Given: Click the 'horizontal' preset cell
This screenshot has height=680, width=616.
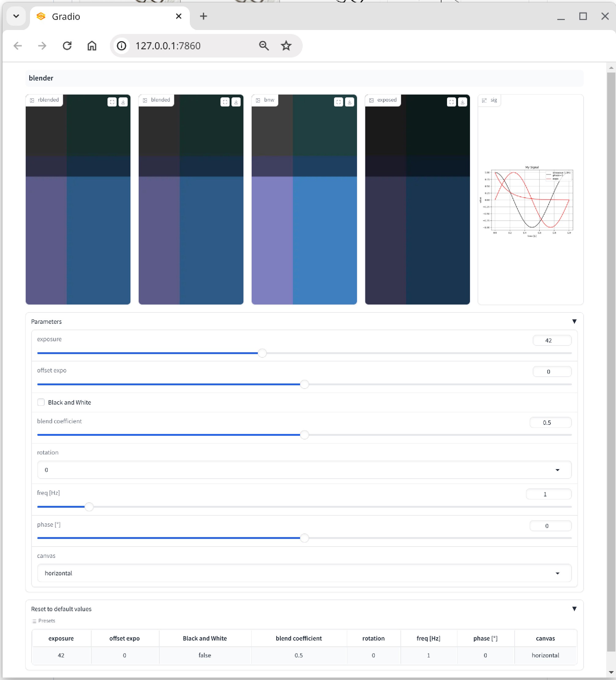Looking at the screenshot, I should tap(546, 656).
